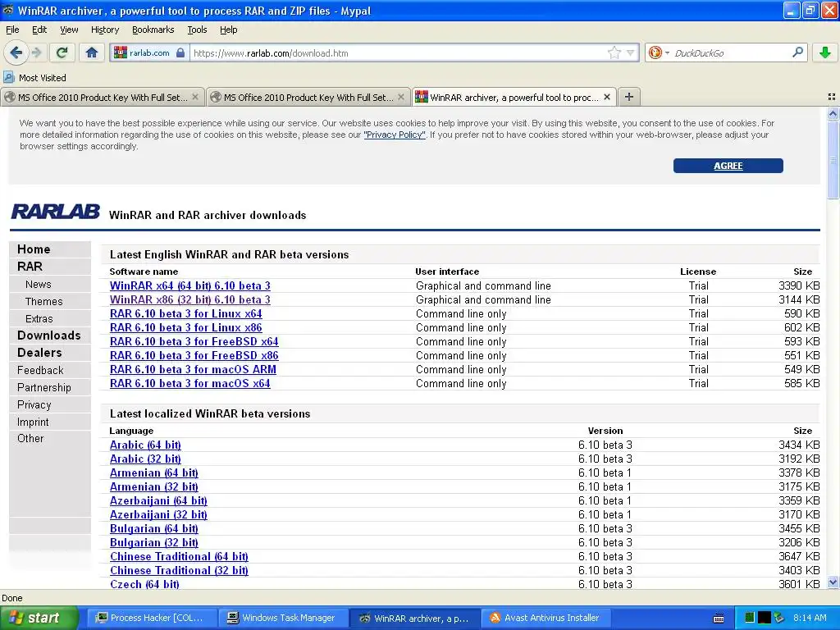Close the second MS Office 2010 tab
The width and height of the screenshot is (840, 630).
[x=400, y=97]
